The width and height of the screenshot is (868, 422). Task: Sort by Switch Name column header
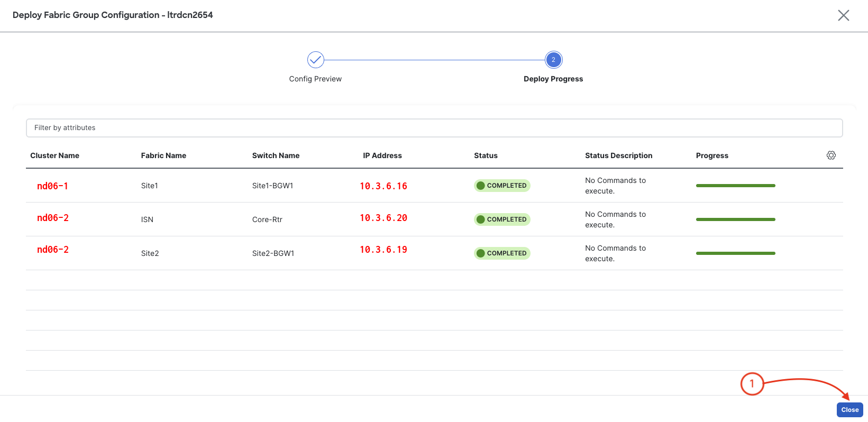(x=276, y=155)
